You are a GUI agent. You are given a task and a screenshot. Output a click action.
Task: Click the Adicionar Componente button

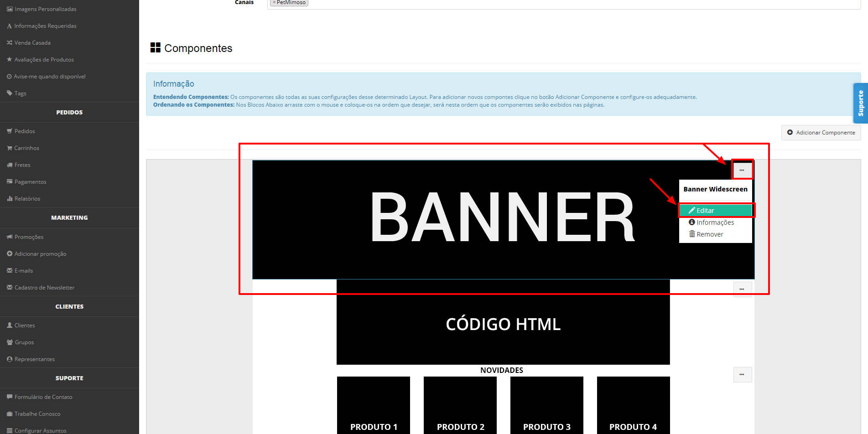click(821, 133)
